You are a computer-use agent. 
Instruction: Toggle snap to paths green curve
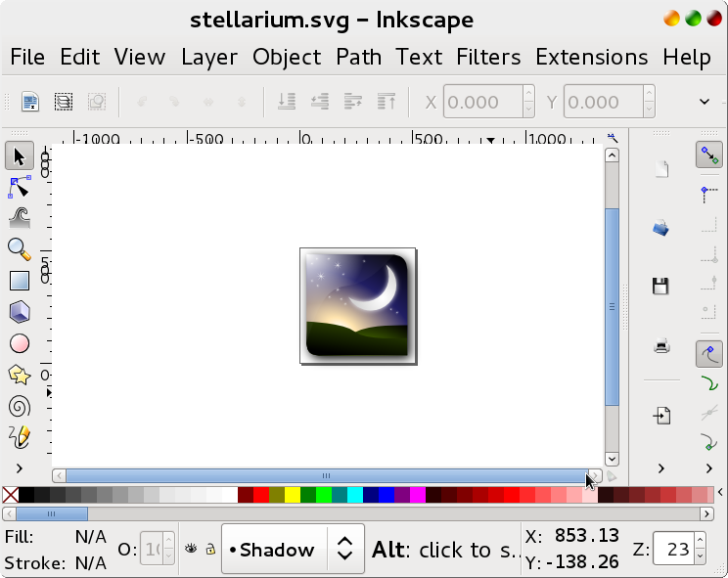click(x=709, y=383)
